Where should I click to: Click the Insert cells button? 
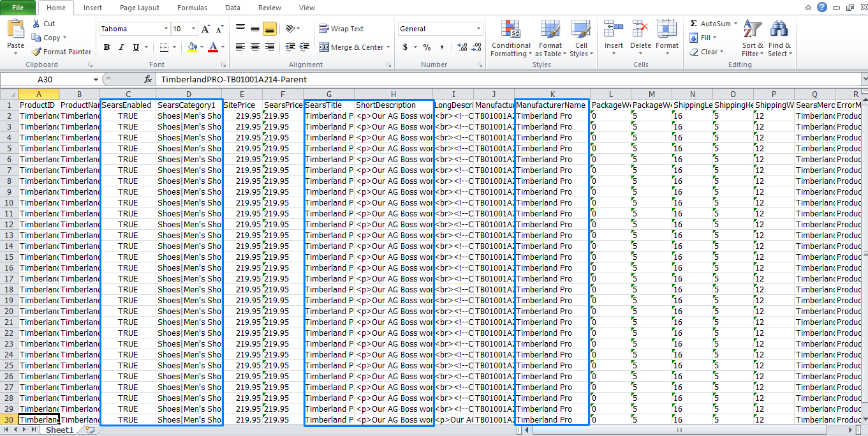614,37
